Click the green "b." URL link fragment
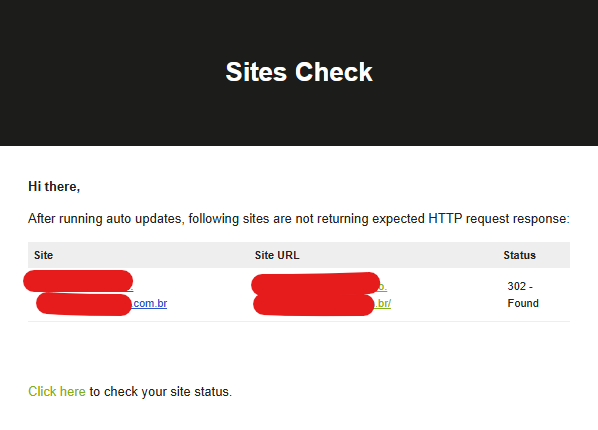 click(x=383, y=287)
